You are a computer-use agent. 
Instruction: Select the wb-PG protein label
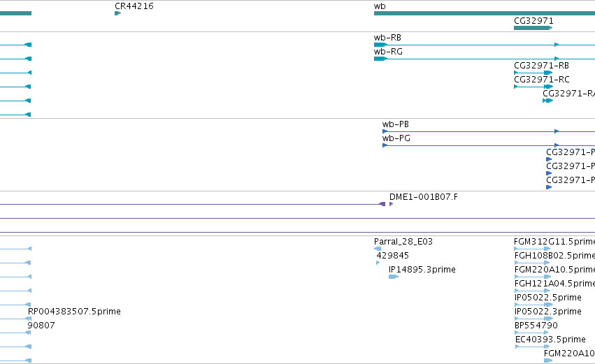[x=396, y=138]
